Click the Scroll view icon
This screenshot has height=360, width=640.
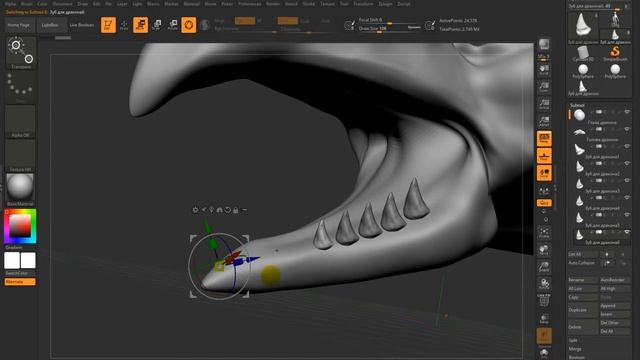(544, 69)
